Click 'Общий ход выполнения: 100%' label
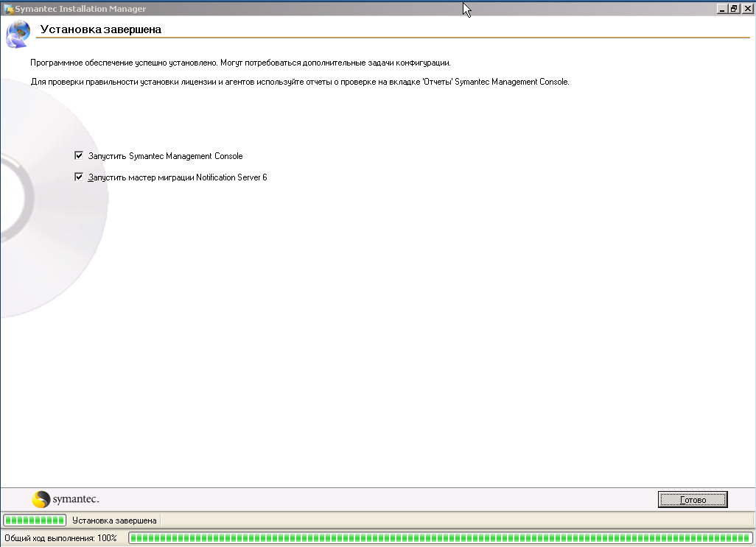The height and width of the screenshot is (547, 756). pos(60,538)
